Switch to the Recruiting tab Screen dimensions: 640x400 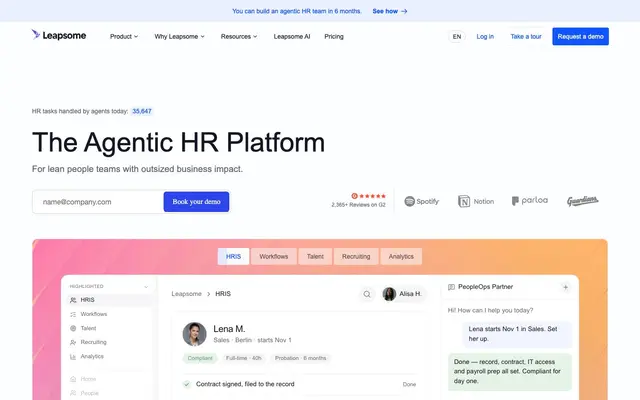pos(356,256)
